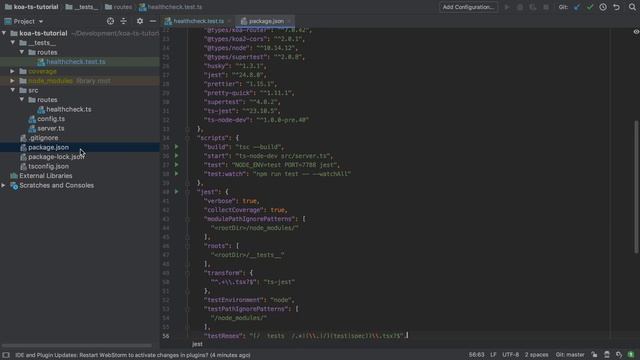
Task: Open Project panel settings gear
Action: click(x=140, y=21)
